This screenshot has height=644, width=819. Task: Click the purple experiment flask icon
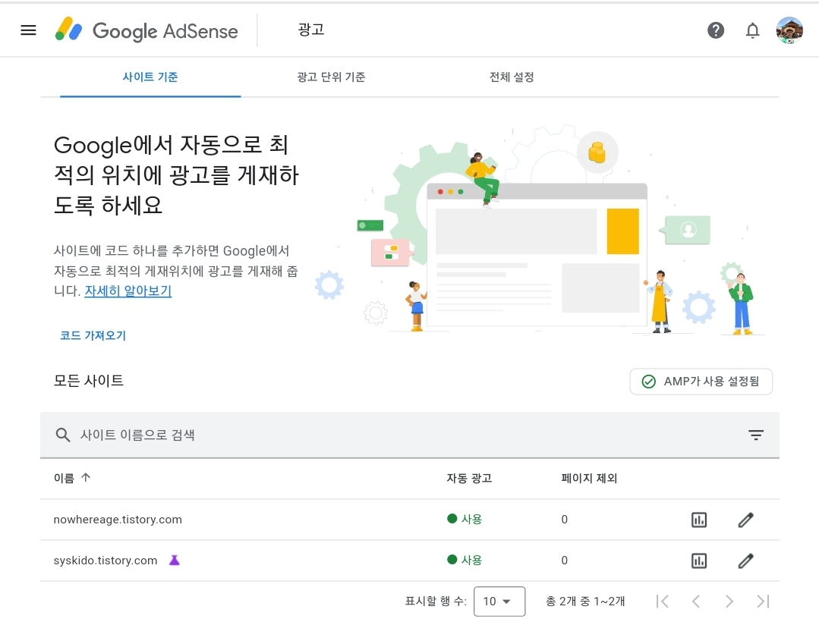pyautogui.click(x=175, y=560)
